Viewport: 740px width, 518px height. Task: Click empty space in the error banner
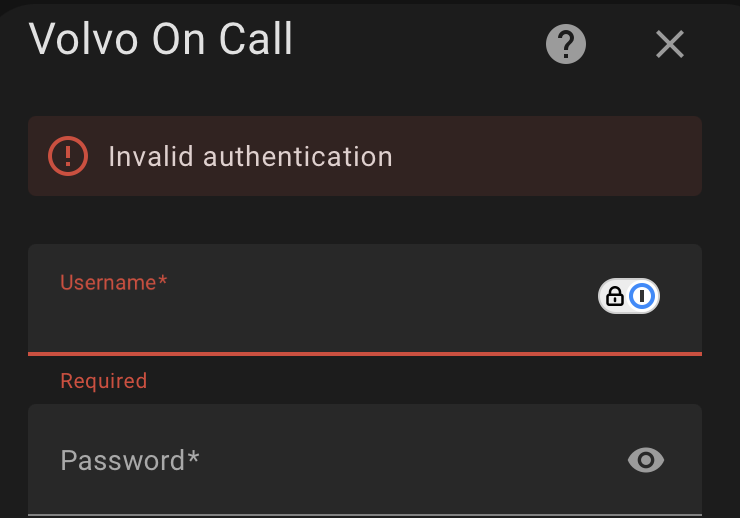(x=550, y=156)
